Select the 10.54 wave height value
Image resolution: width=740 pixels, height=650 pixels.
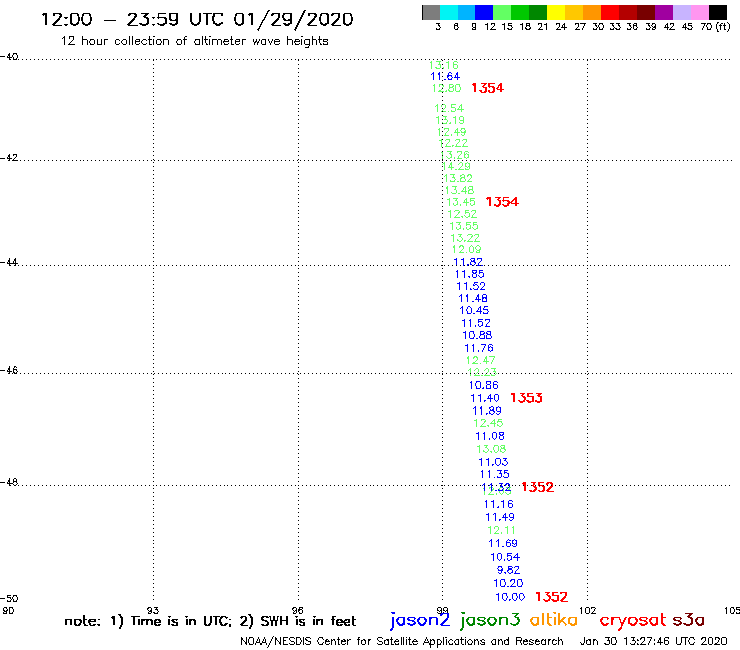[505, 557]
